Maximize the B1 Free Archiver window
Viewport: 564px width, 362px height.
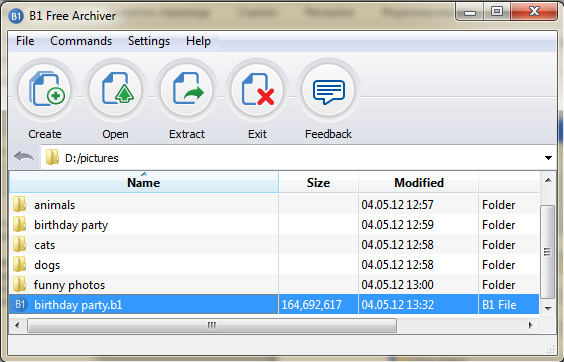pyautogui.click(x=497, y=12)
